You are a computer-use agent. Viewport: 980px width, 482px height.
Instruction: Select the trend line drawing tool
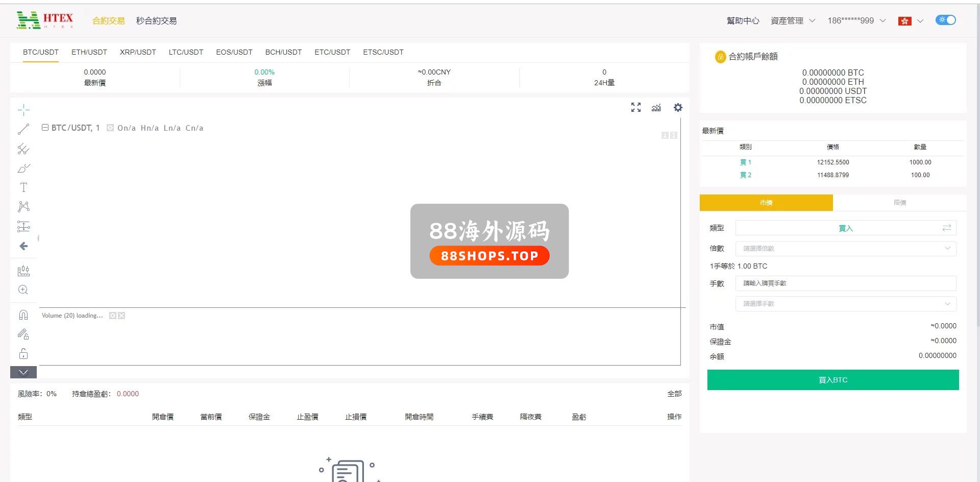point(23,129)
